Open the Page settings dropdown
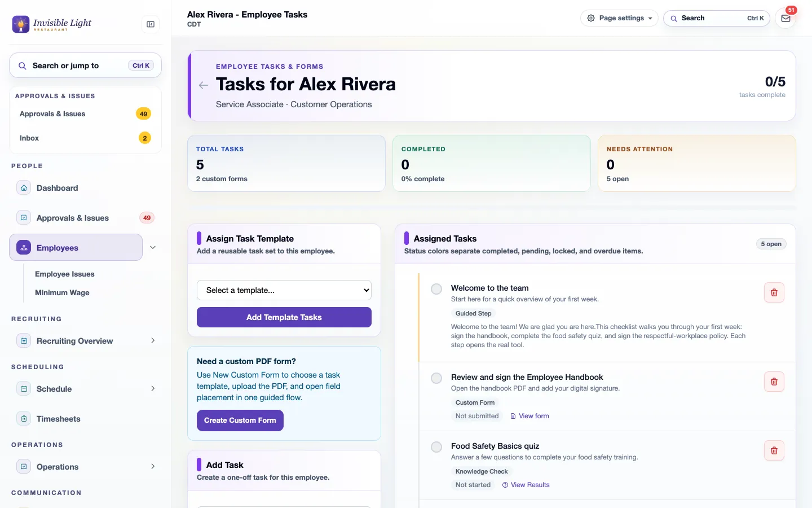812x508 pixels. coord(619,18)
